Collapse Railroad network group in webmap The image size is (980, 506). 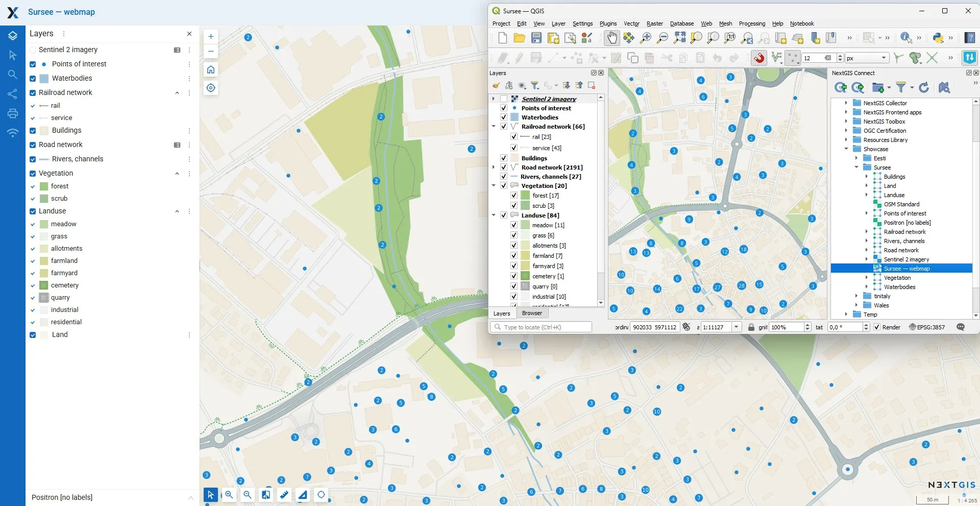[177, 93]
